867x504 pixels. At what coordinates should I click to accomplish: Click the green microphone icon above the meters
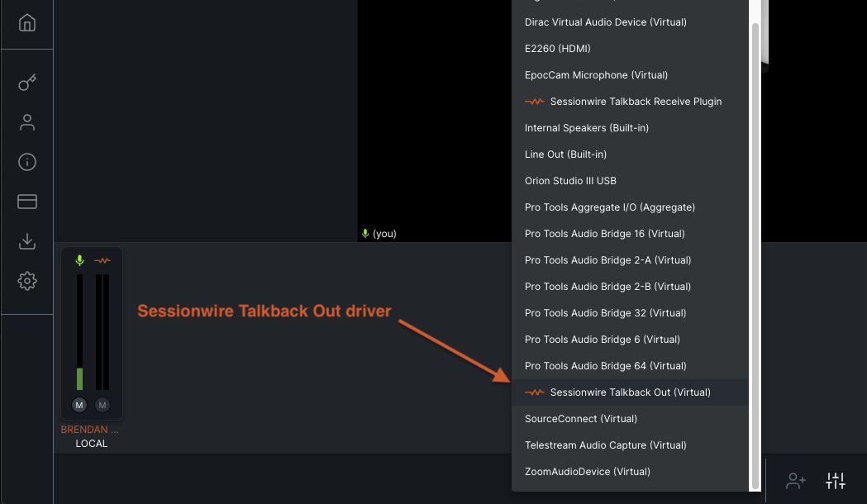click(x=79, y=260)
